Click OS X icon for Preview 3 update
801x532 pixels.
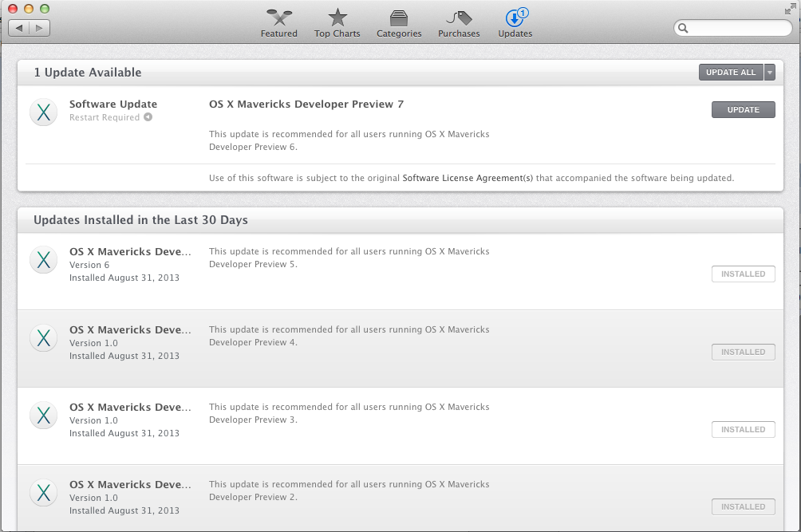[x=43, y=415]
